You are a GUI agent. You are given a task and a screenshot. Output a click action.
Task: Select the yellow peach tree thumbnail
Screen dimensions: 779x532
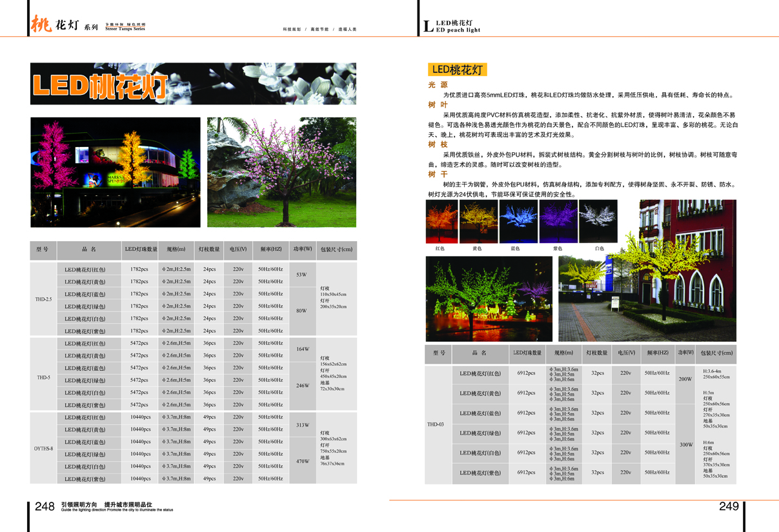478,221
